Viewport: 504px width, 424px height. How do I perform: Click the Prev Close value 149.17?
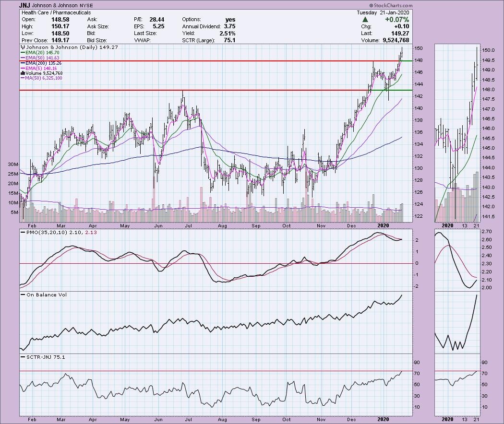60,40
